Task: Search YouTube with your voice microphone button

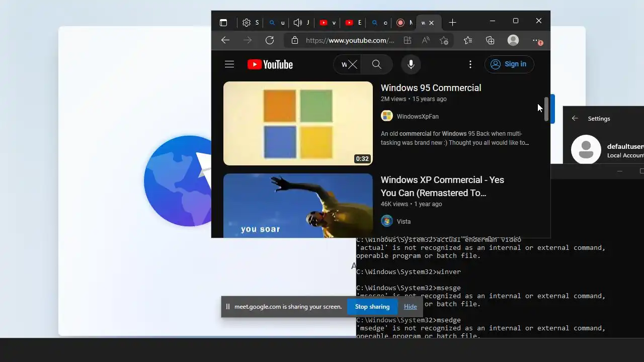Action: coord(411,64)
